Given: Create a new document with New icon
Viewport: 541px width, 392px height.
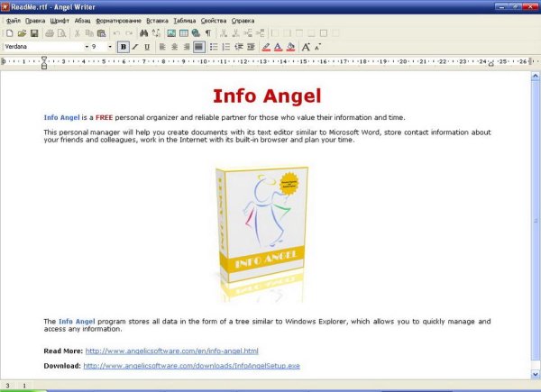Looking at the screenshot, I should [10, 33].
